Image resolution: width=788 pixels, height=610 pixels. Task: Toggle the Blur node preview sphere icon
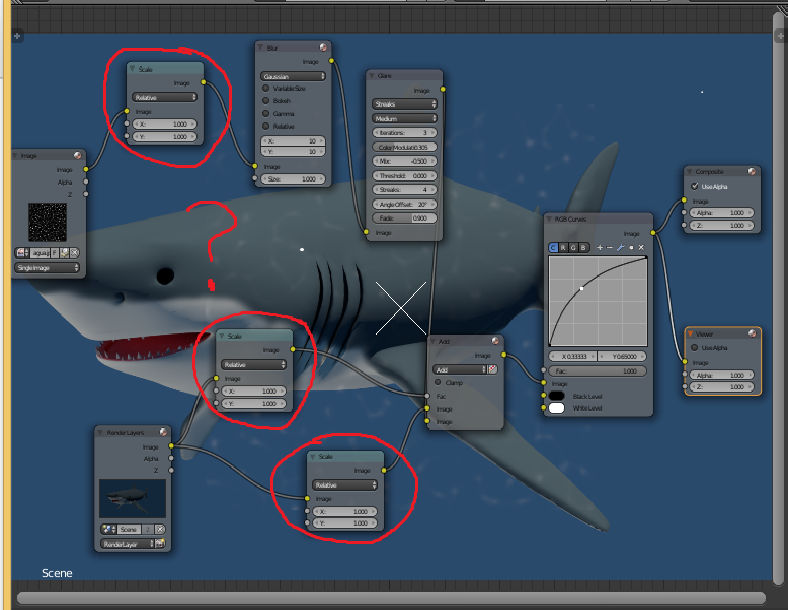coord(323,47)
